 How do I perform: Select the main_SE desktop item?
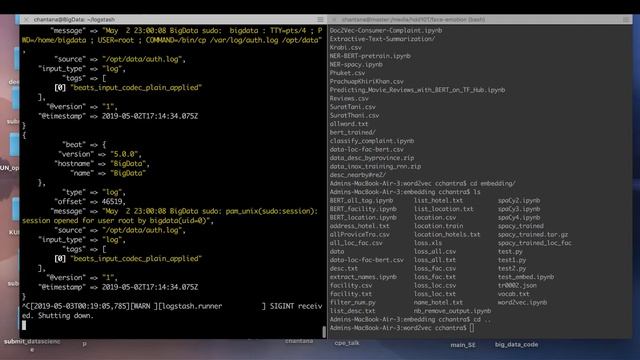(462, 345)
